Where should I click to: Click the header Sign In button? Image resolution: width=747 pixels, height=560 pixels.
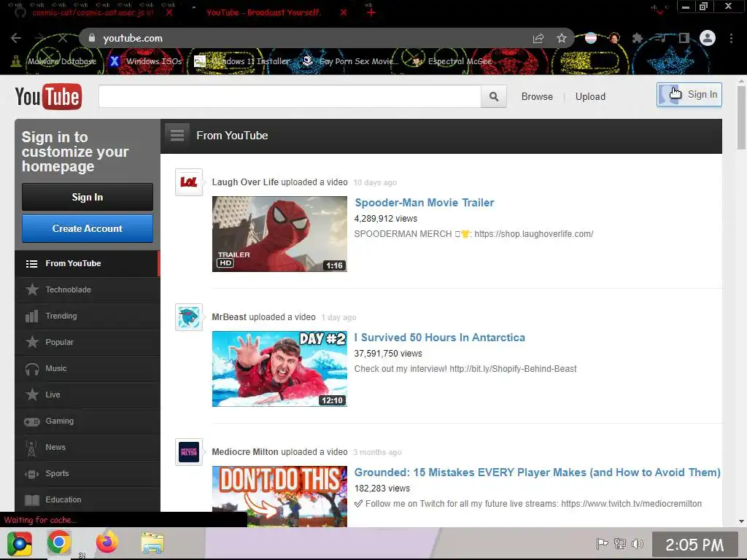click(689, 94)
